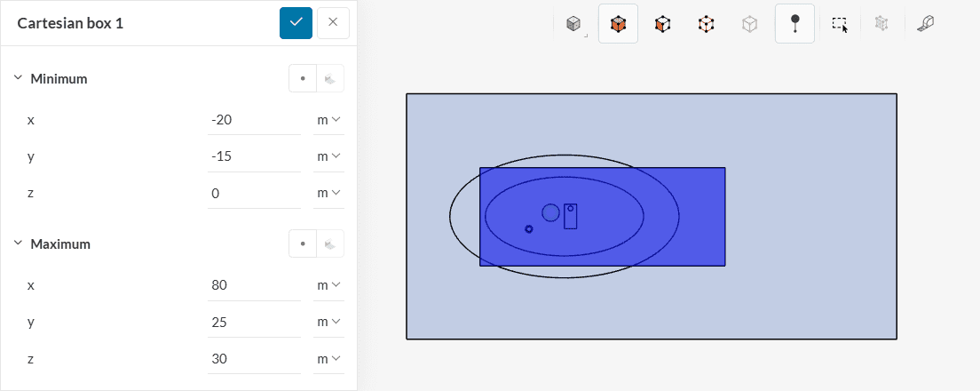This screenshot has width=980, height=391.
Task: Open the measuring tape tool
Action: click(x=926, y=24)
